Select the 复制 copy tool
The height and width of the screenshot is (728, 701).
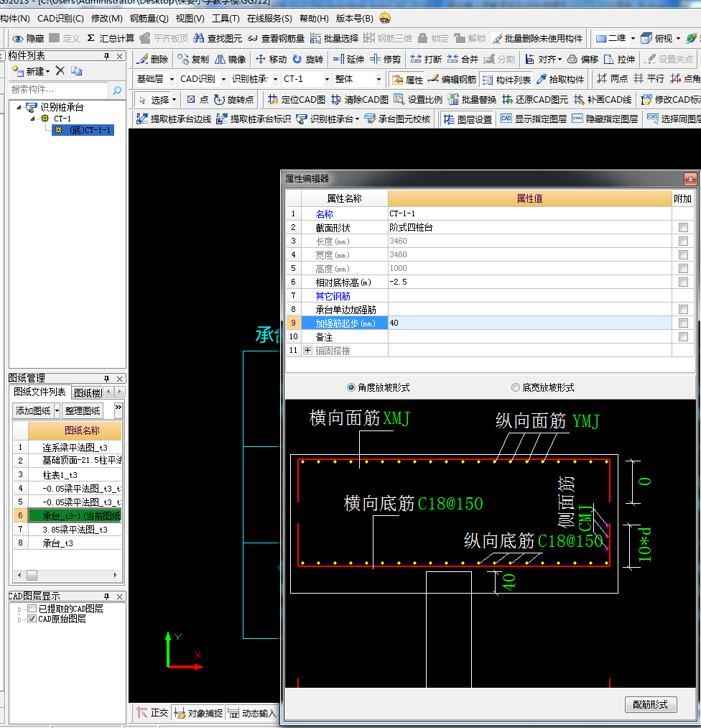[x=193, y=59]
